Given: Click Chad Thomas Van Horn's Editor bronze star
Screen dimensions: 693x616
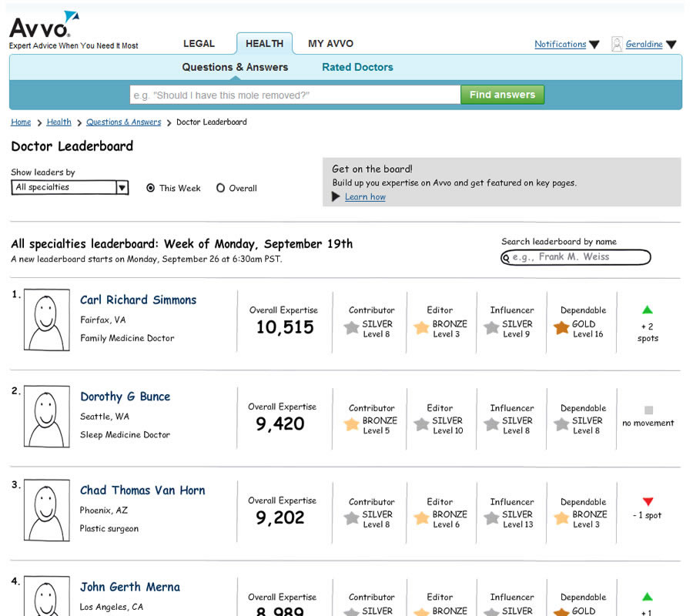Looking at the screenshot, I should click(422, 518).
